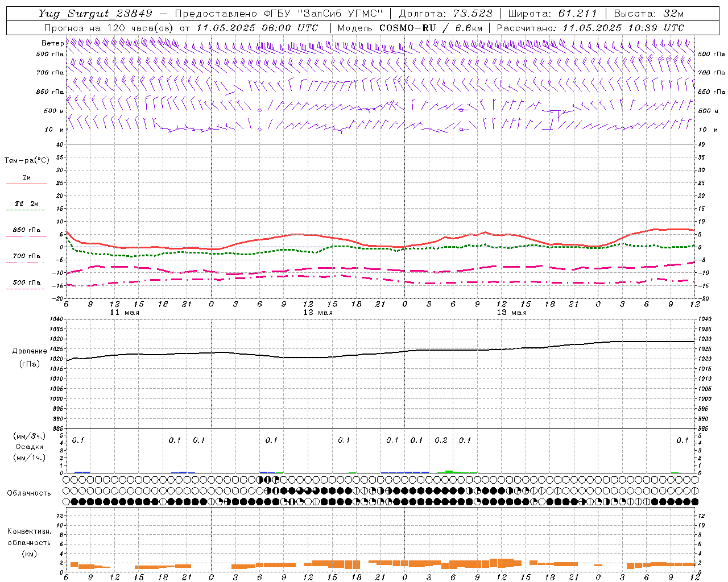The image size is (728, 582).
Task: Select the text Предоставлено ФГБУ "ЗапСиб УГМС"
Action: tap(278, 14)
